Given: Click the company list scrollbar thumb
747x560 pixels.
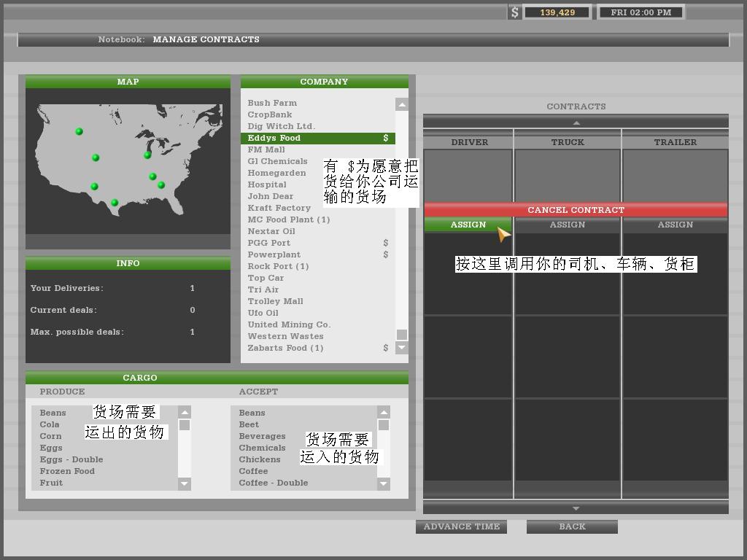Looking at the screenshot, I should 401,335.
